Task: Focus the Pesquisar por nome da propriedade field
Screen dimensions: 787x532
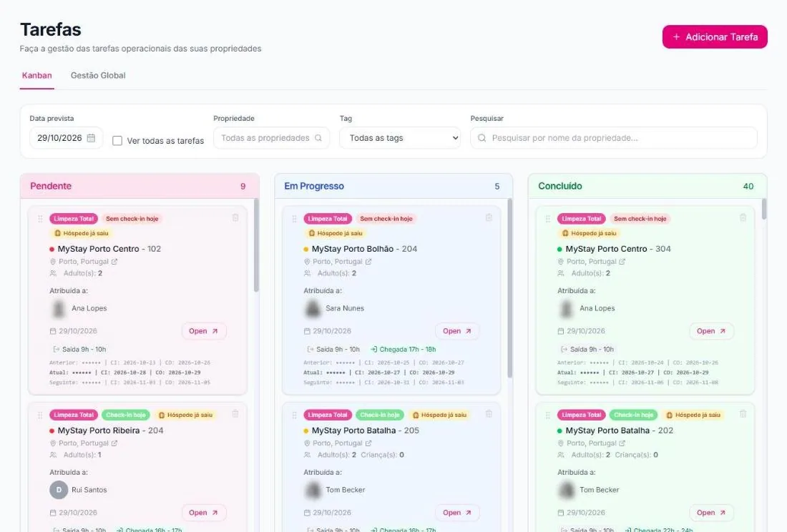Action: click(613, 138)
